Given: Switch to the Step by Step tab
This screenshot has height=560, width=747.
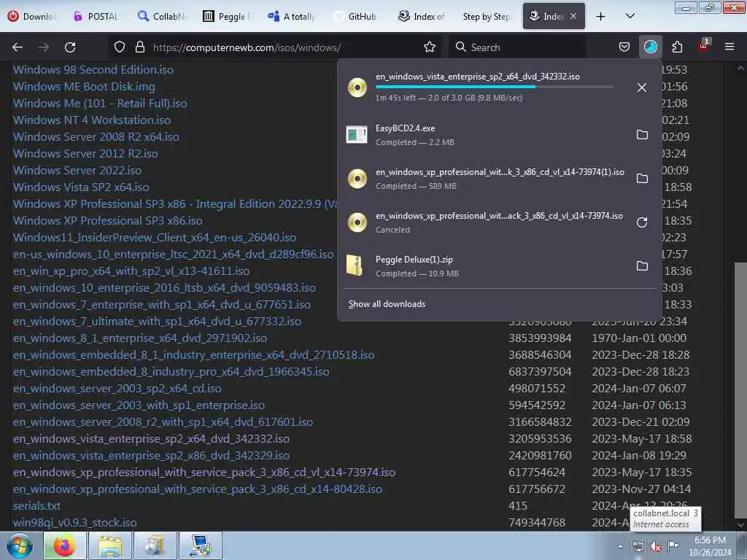Looking at the screenshot, I should click(487, 16).
